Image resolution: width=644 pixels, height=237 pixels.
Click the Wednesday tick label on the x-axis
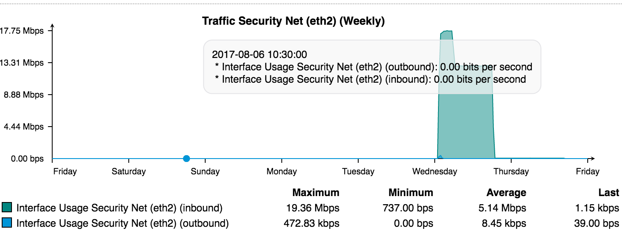435,171
